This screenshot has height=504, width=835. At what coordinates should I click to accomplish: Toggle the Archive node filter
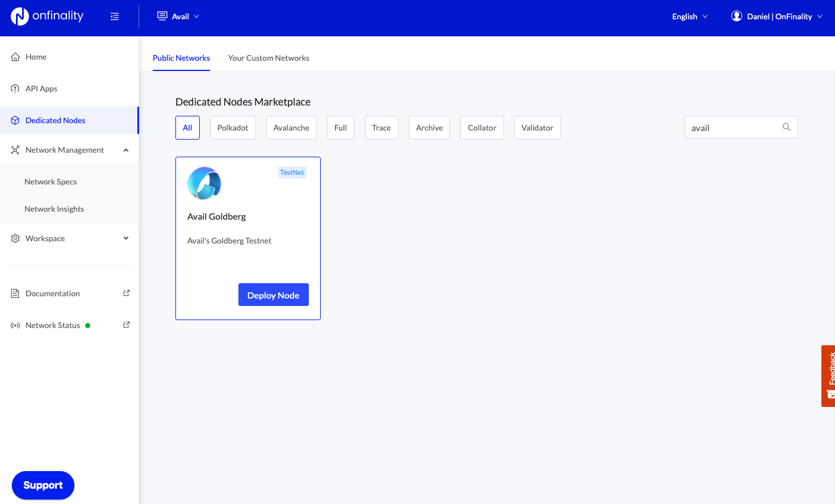429,128
